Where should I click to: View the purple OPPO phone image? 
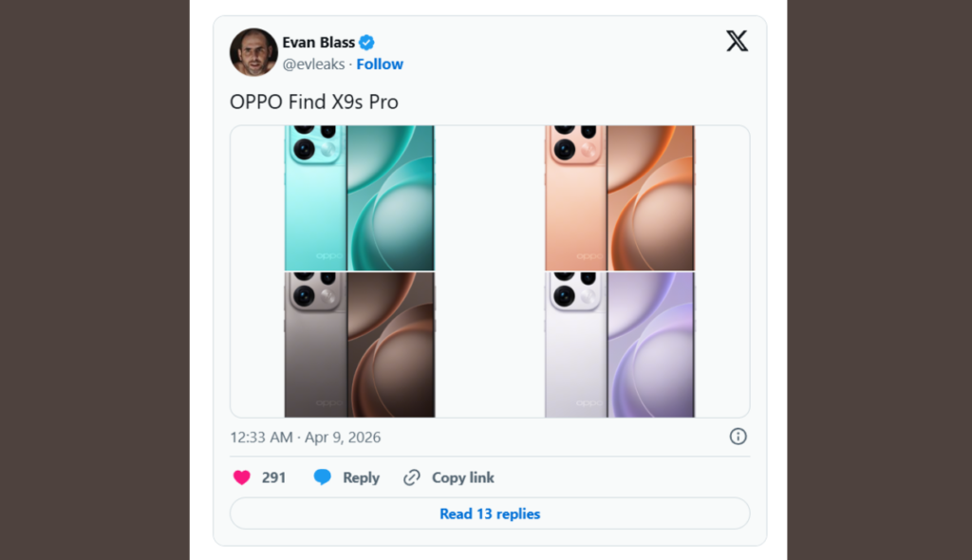click(619, 345)
